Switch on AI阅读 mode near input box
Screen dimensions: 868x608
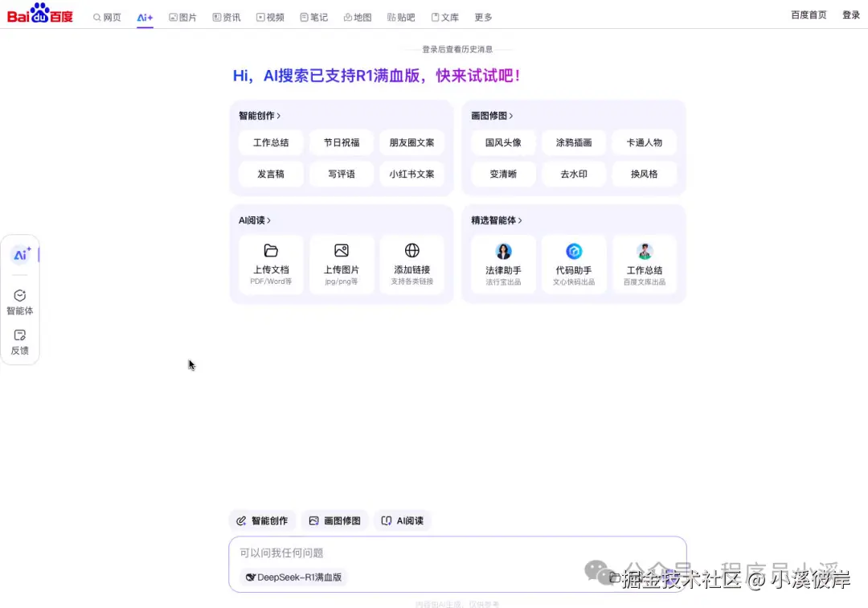coord(403,520)
